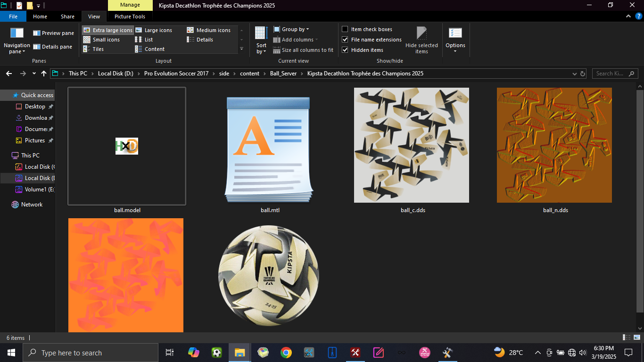The width and height of the screenshot is (644, 362).
Task: Switch to the Home tab
Action: (x=40, y=16)
